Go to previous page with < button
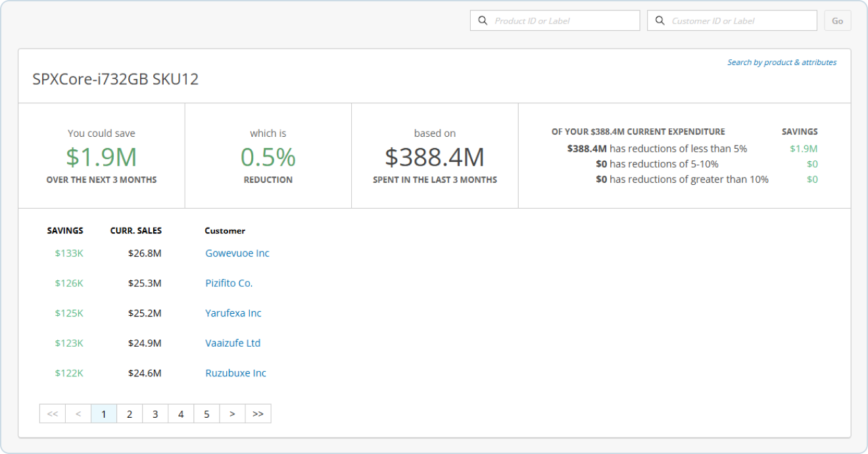 click(78, 414)
